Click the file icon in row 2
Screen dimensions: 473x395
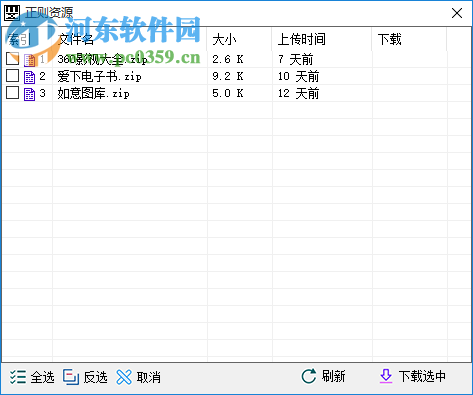pyautogui.click(x=29, y=77)
